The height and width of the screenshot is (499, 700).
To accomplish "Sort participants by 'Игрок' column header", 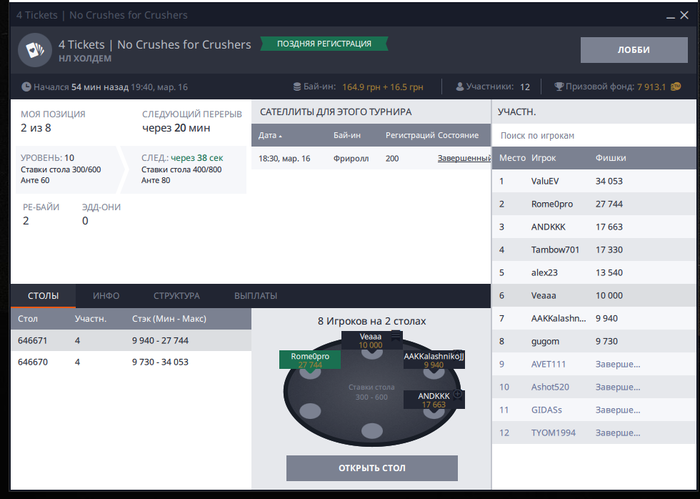I will tap(543, 158).
